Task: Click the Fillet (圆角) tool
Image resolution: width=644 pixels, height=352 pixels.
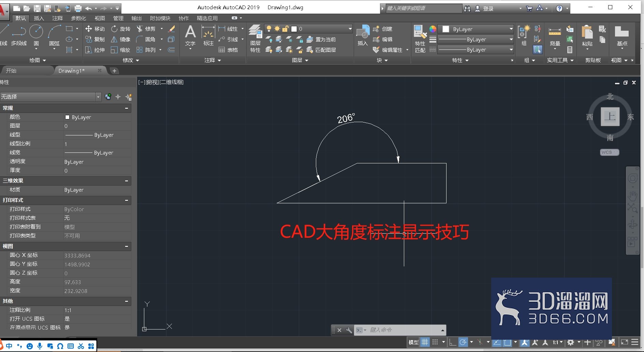Action: pyautogui.click(x=146, y=39)
